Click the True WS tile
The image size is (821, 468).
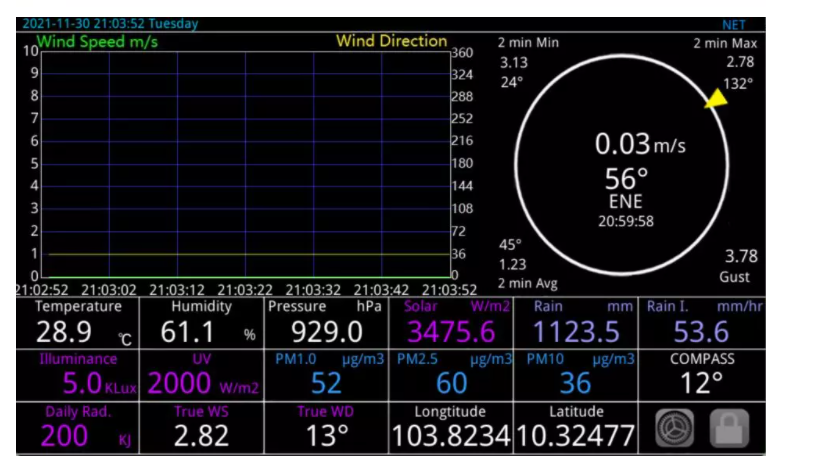coord(202,427)
